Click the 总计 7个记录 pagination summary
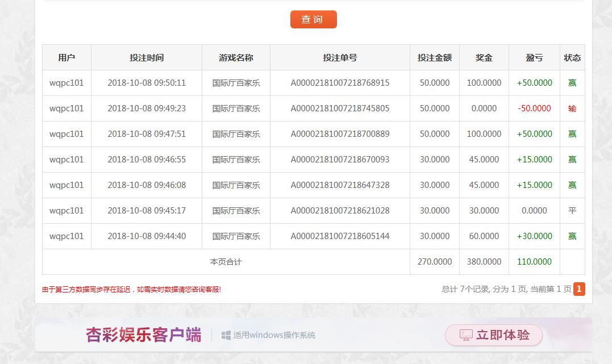 507,289
